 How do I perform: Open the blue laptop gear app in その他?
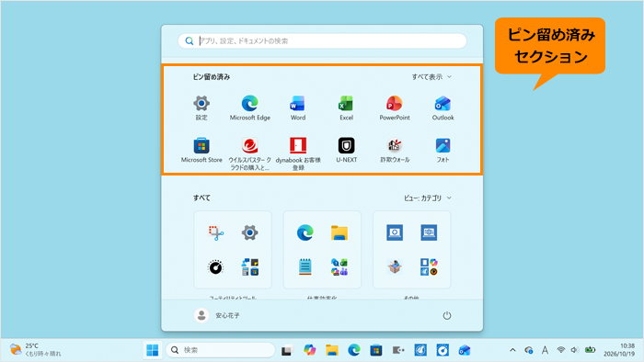[x=395, y=232]
